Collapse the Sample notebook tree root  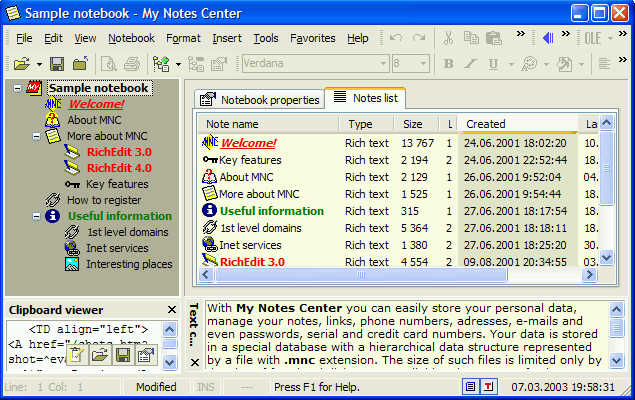(x=17, y=88)
